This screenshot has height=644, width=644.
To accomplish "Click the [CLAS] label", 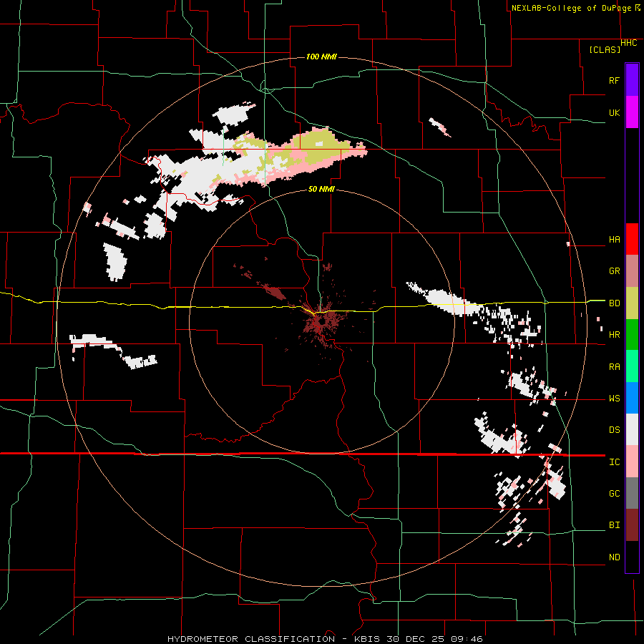I will (x=605, y=50).
